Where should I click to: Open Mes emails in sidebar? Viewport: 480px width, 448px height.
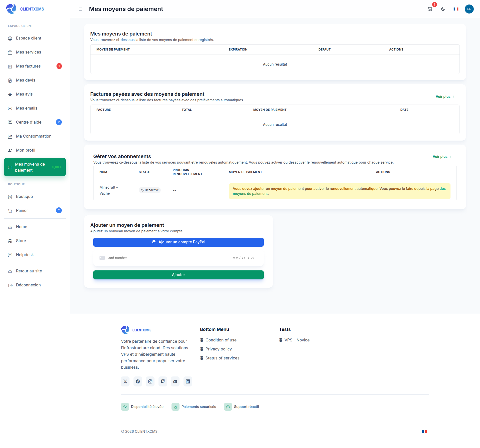[x=35, y=108]
